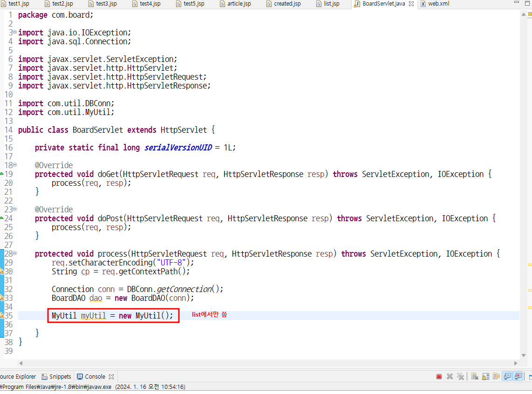The height and width of the screenshot is (394, 532).
Task: Open the Snippets view tab
Action: 56,376
